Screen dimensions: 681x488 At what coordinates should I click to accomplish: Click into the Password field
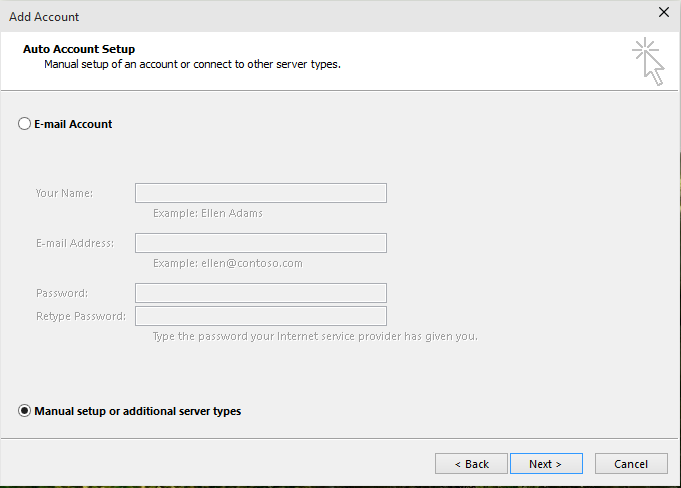click(261, 293)
